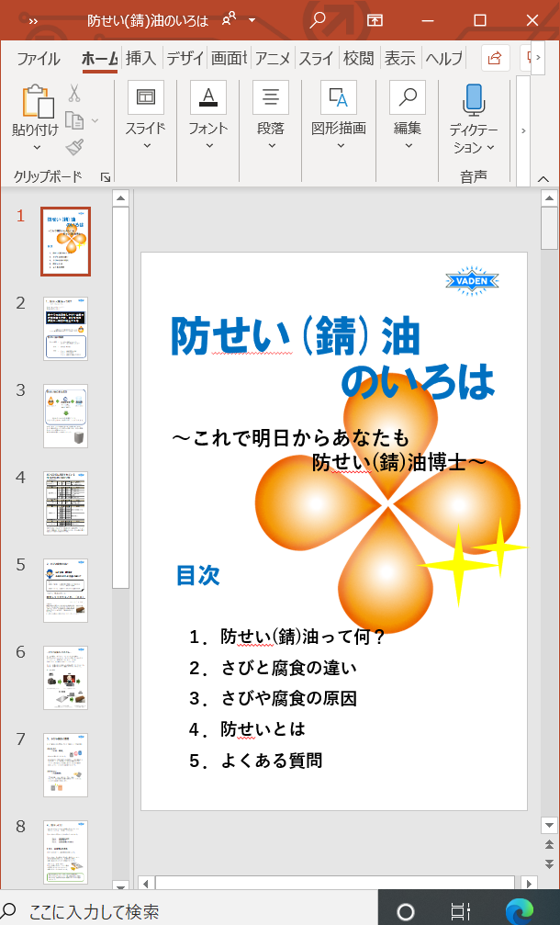Select slide 3 thumbnail in the slide panel

click(x=65, y=416)
